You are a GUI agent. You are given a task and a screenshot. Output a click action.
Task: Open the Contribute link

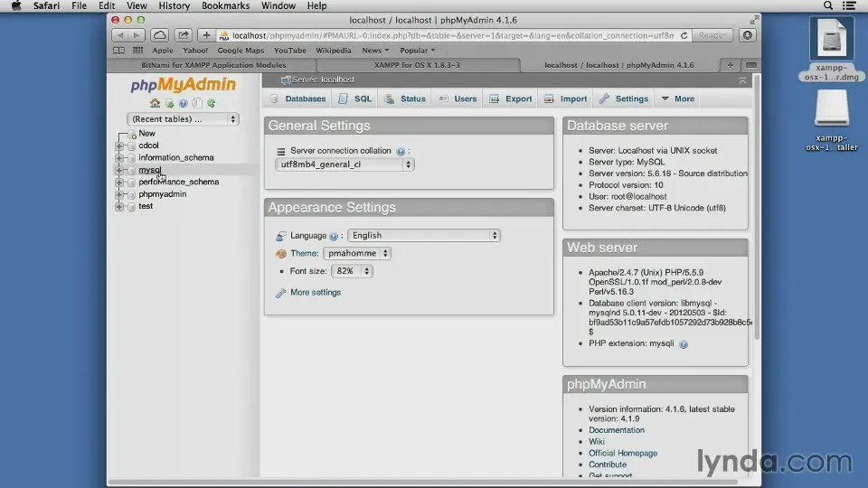click(608, 465)
